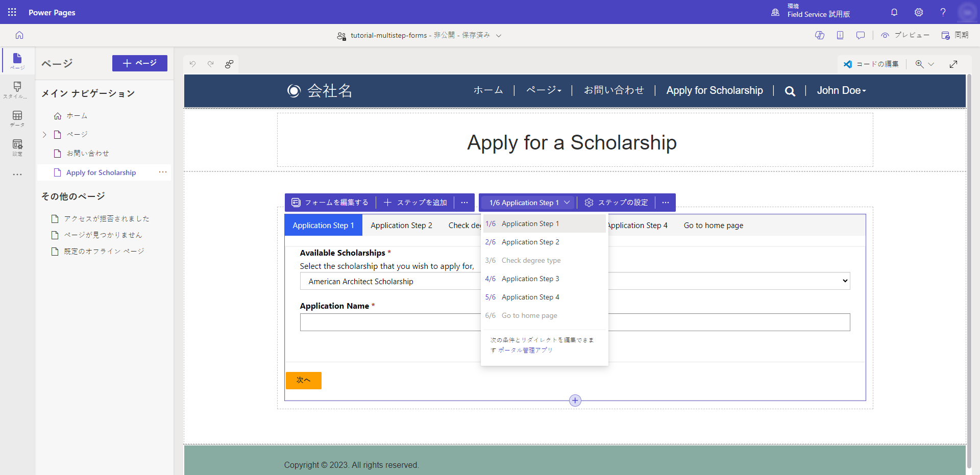The width and height of the screenshot is (980, 475).
Task: Click the notifications bell icon
Action: coord(894,12)
